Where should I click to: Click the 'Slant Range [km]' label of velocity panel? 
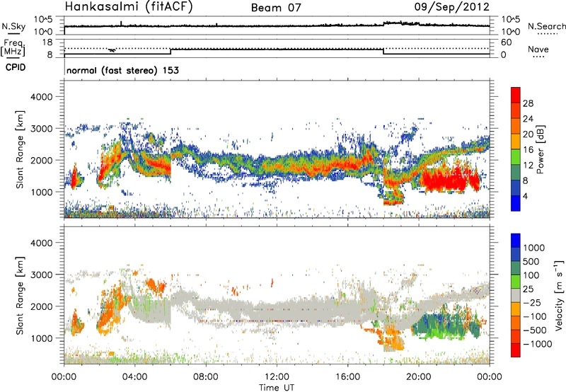pos(20,295)
